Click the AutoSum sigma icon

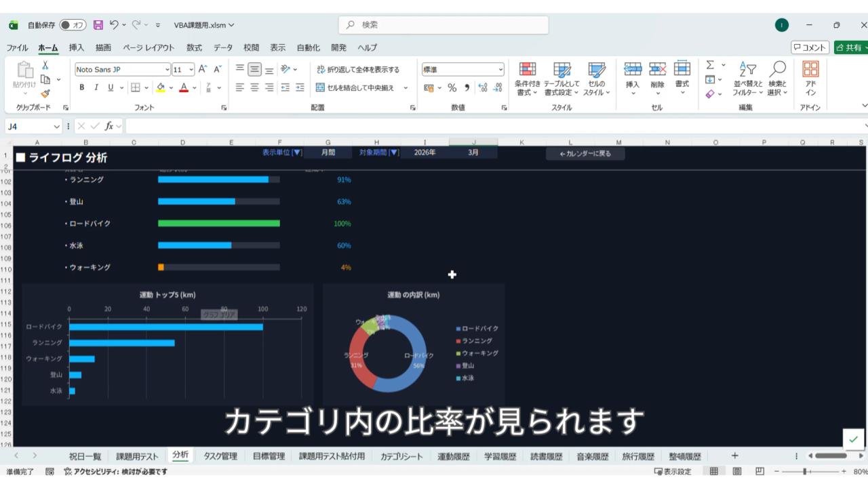coord(710,66)
